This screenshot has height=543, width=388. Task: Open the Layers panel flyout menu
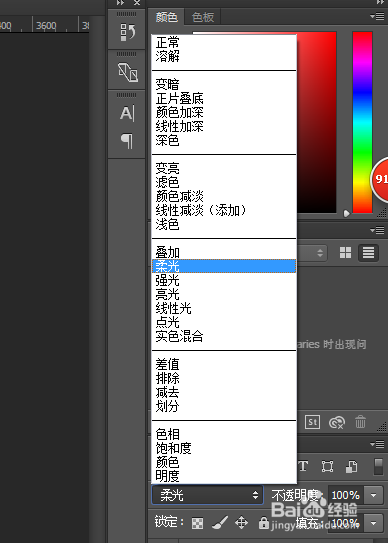tap(377, 444)
